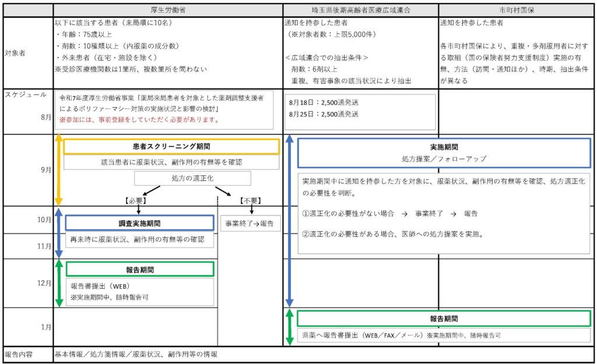Select the 報告内容 row label
Screen dimensions: 597x364
[x=19, y=355]
